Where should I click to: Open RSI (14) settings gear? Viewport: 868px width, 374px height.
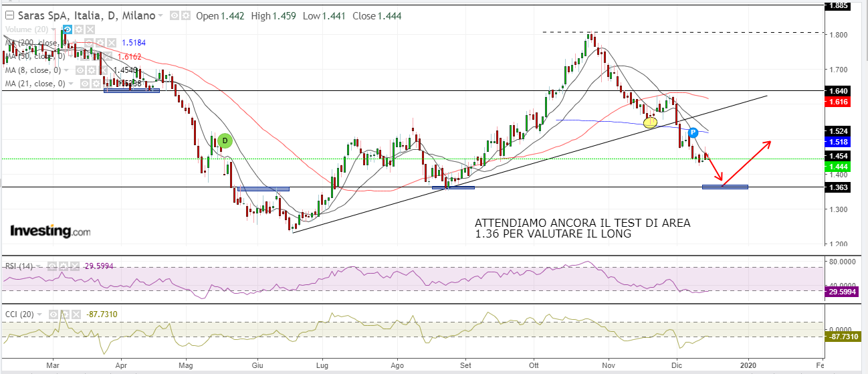64,266
